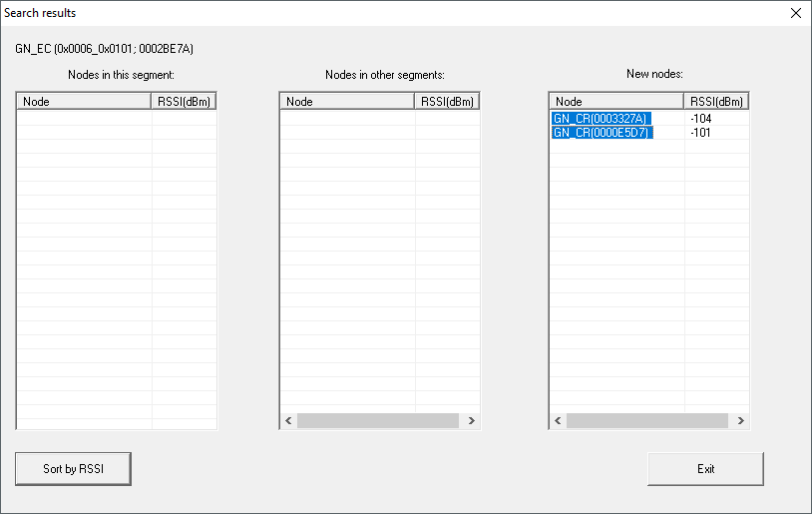Click Node header in Nodes in this segment
Viewport: 812px width, 514px height.
[84, 101]
